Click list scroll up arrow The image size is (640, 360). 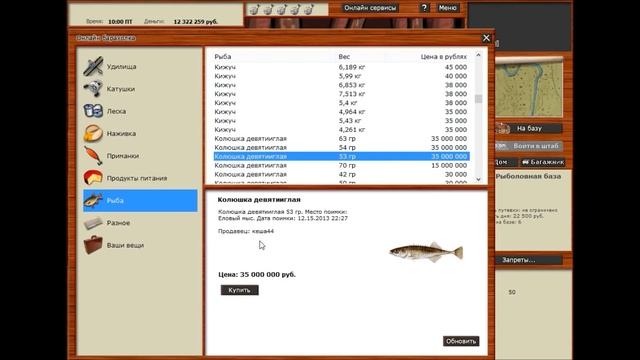[478, 55]
